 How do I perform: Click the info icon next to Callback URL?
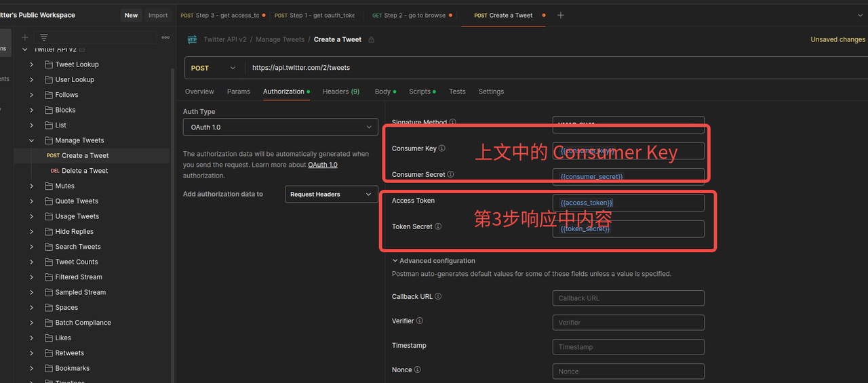(438, 296)
